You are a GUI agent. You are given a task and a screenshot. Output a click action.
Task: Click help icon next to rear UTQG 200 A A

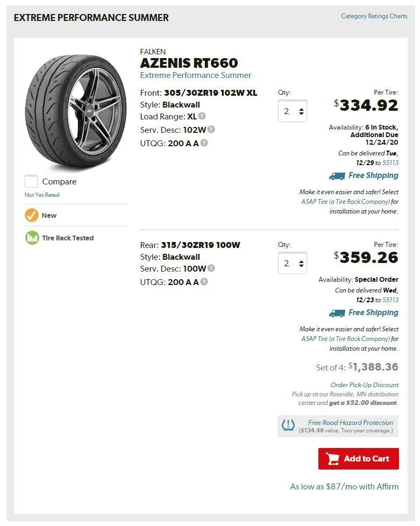point(204,282)
